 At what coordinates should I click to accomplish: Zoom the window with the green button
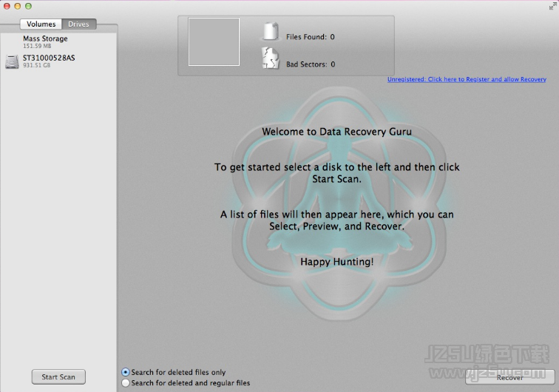click(x=28, y=6)
